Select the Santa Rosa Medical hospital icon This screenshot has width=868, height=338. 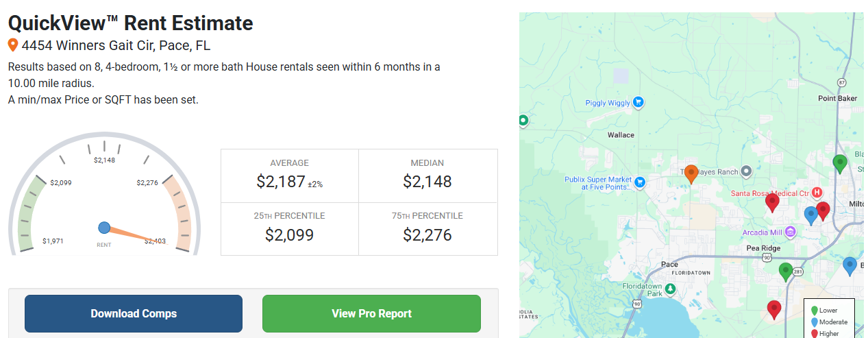tap(816, 193)
